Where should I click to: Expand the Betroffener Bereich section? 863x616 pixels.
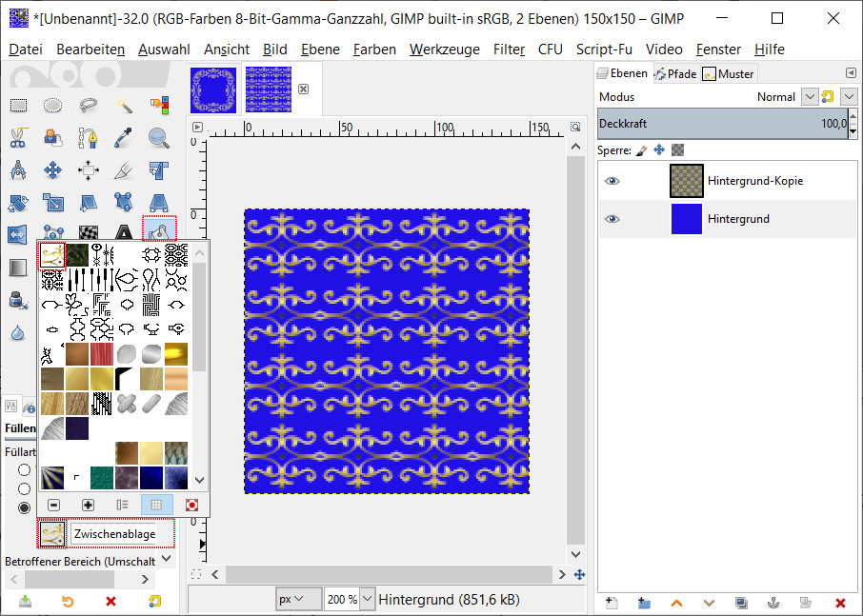click(167, 559)
